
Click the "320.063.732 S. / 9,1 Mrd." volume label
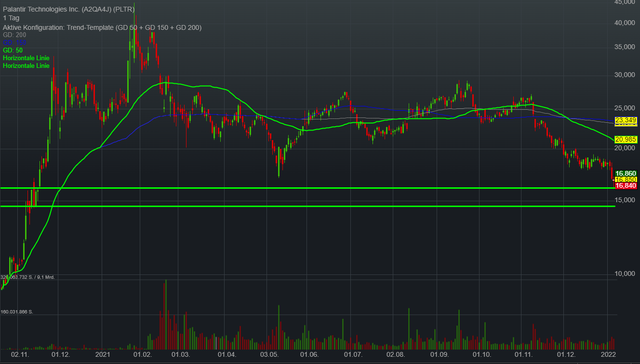tap(28, 277)
